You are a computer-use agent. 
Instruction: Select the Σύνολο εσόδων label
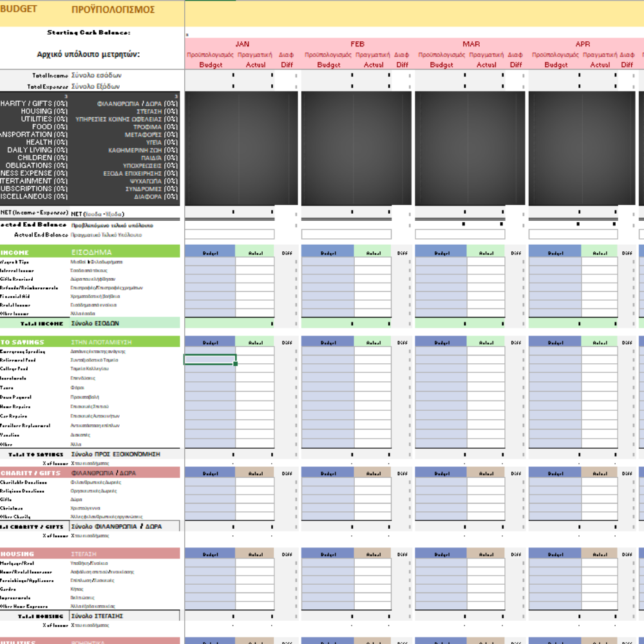pos(97,75)
